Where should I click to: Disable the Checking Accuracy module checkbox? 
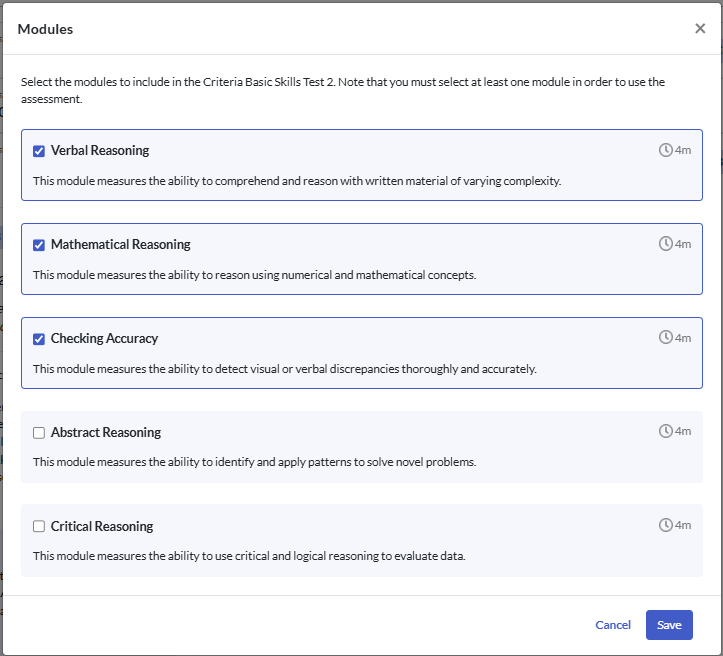[x=39, y=339]
